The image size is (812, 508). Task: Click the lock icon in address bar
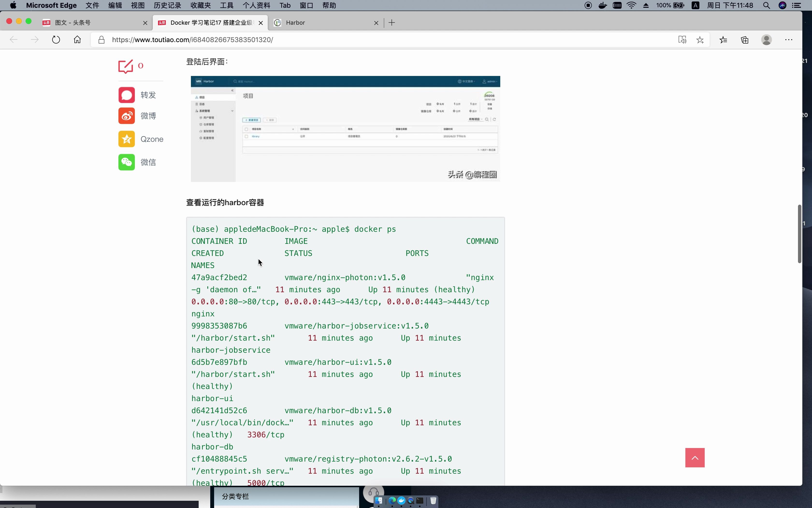101,40
